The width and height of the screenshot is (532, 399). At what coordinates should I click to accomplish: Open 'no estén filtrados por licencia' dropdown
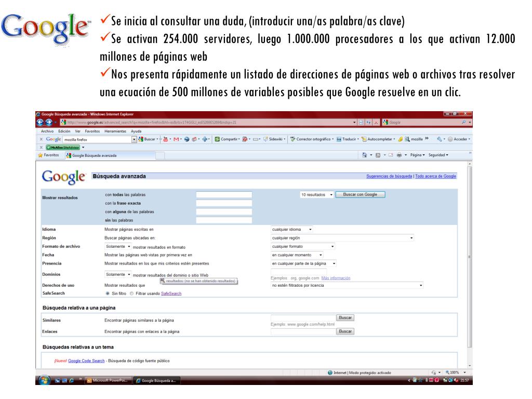coord(347,286)
